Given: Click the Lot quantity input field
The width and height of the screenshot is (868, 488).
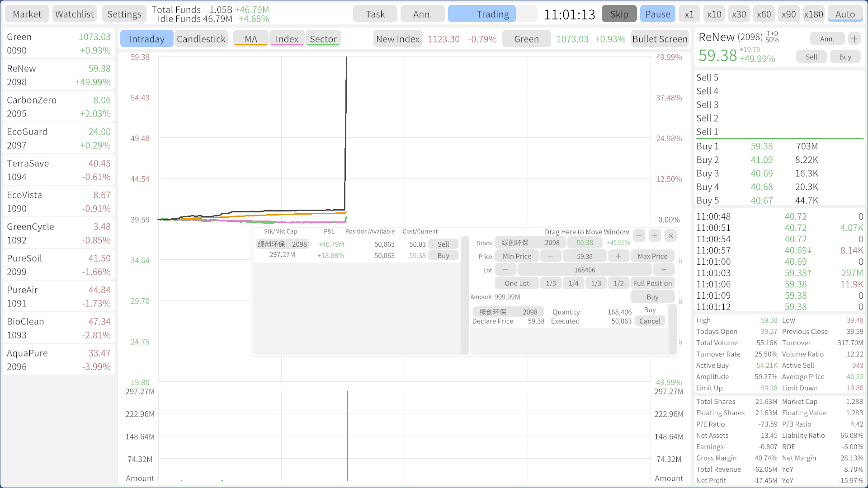Looking at the screenshot, I should coord(585,269).
